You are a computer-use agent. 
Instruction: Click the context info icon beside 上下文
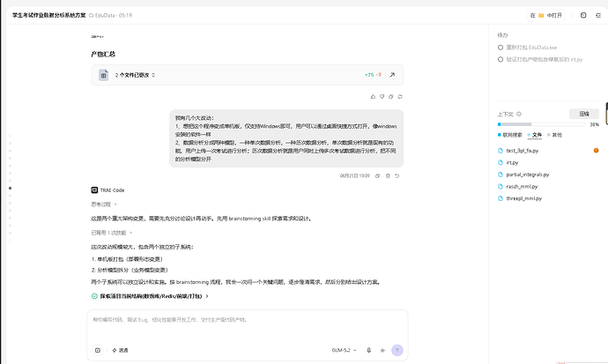519,114
